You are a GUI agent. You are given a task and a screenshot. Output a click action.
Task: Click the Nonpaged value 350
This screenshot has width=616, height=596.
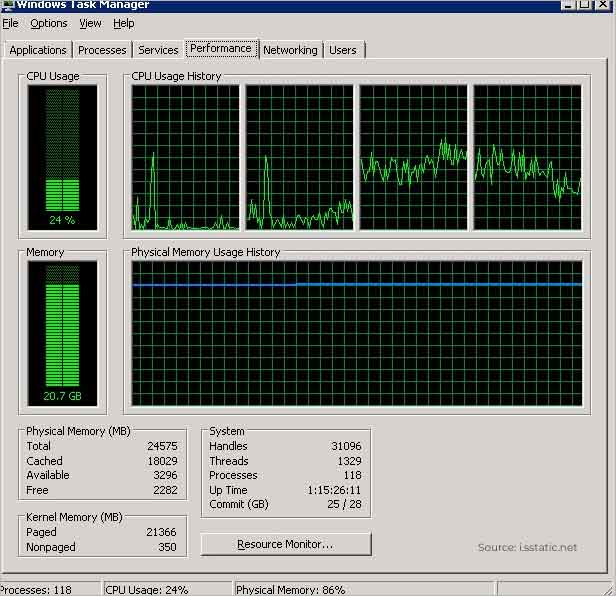coord(167,547)
